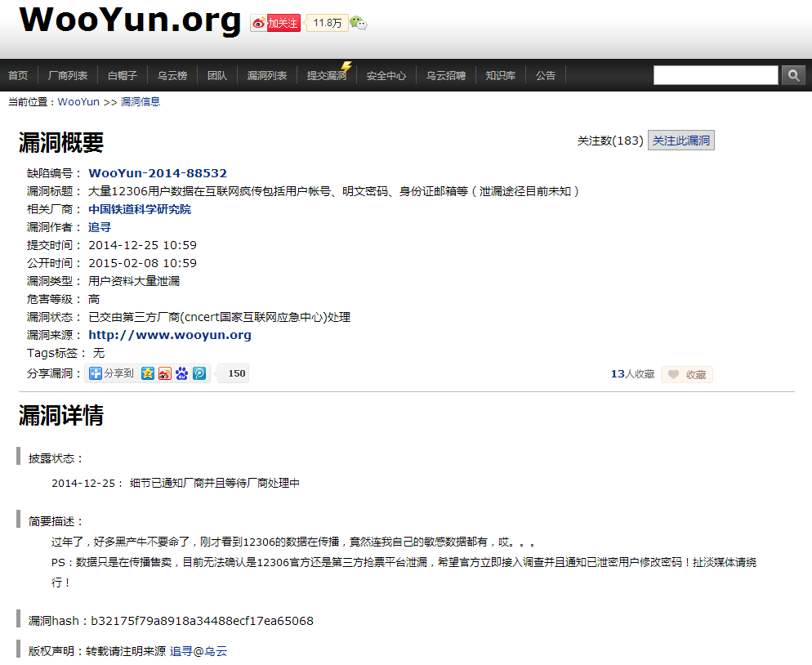
Task: Click 漏洞信息 breadcrumb link
Action: (141, 102)
